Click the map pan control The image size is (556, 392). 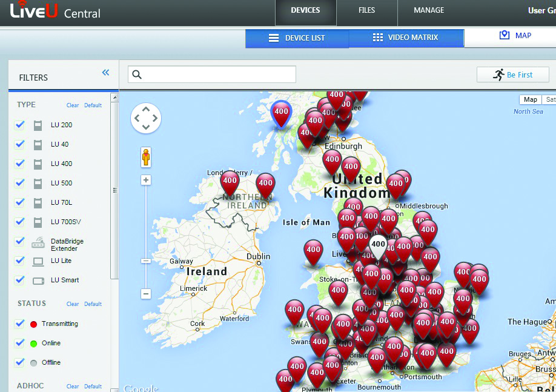[146, 118]
